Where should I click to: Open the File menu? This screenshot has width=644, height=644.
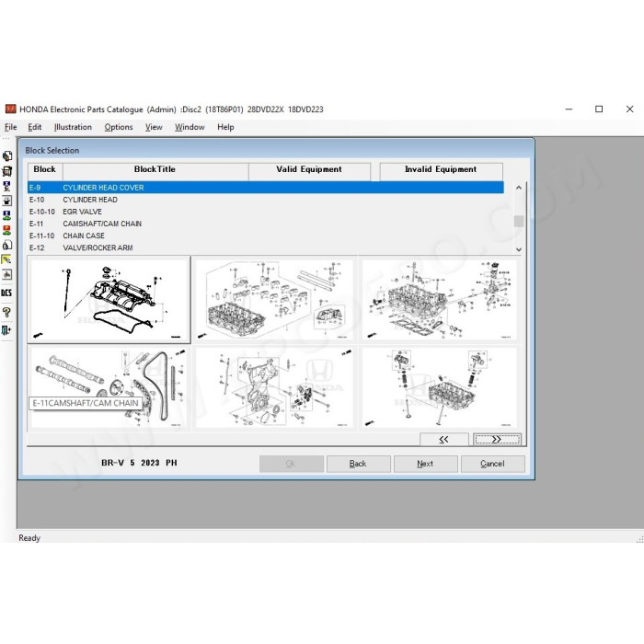coord(11,127)
